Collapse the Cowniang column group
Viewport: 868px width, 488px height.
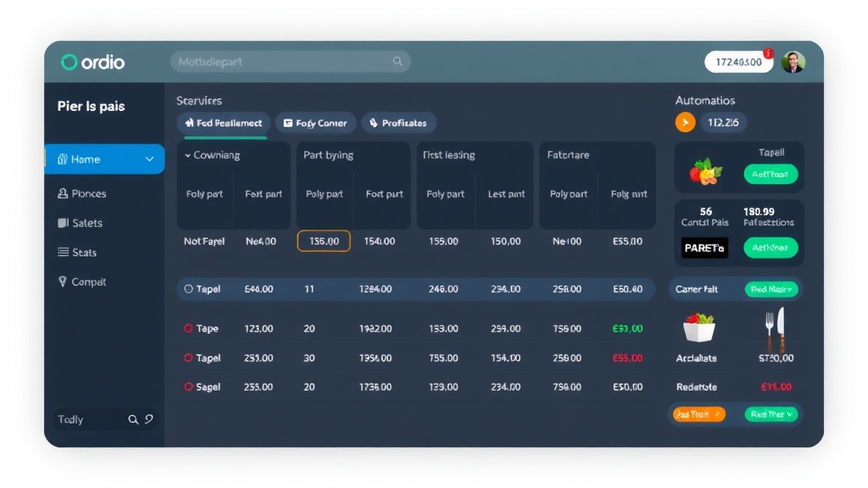coord(187,156)
